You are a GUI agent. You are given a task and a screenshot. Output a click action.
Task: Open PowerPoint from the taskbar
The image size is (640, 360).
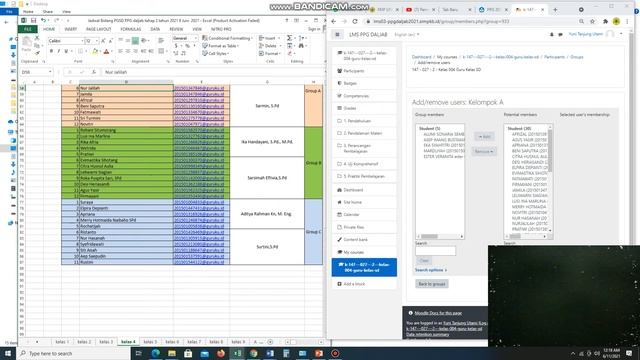(x=319, y=353)
